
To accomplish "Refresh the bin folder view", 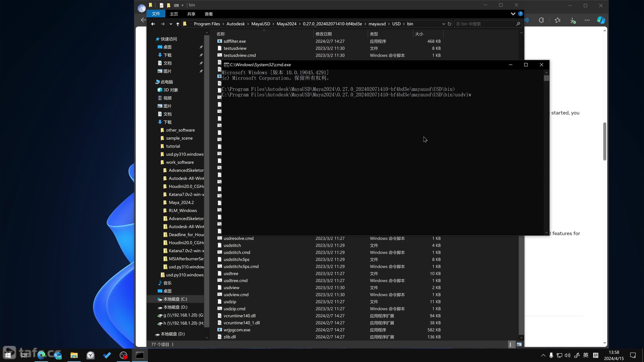I will [x=449, y=24].
